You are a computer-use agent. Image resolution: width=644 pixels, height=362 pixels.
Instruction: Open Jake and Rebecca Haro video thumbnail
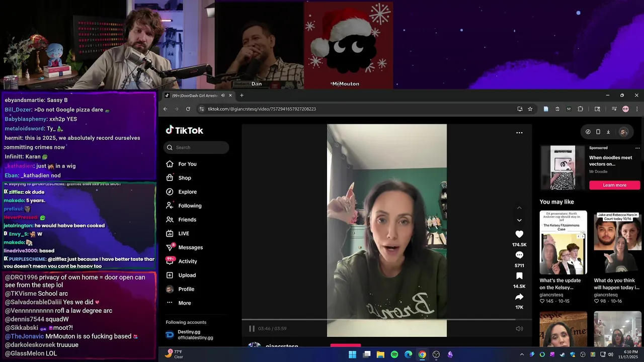point(617,242)
